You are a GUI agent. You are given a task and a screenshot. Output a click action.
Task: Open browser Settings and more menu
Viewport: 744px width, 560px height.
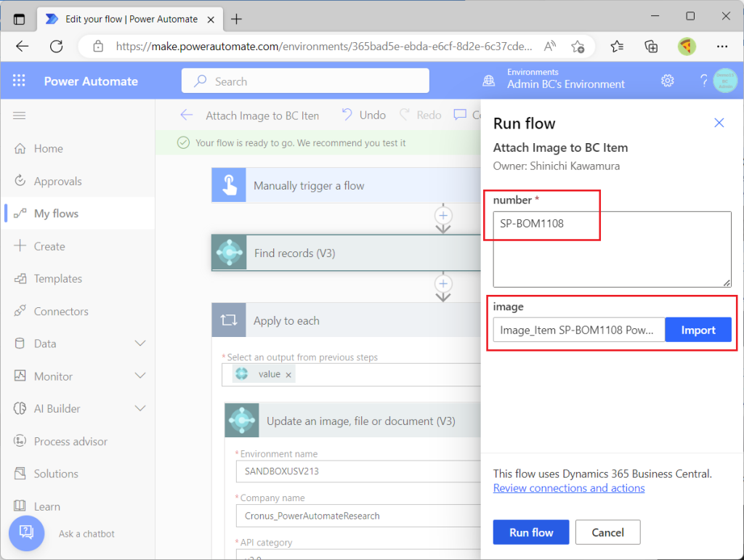722,46
